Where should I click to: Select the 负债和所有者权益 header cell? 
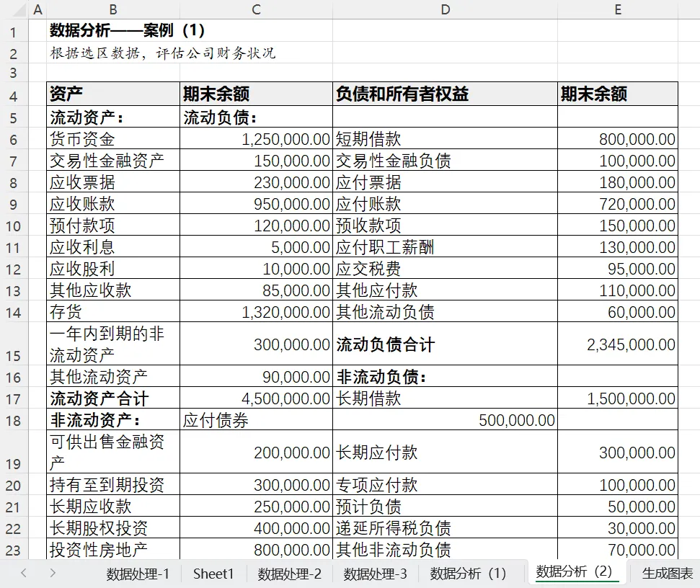click(445, 94)
